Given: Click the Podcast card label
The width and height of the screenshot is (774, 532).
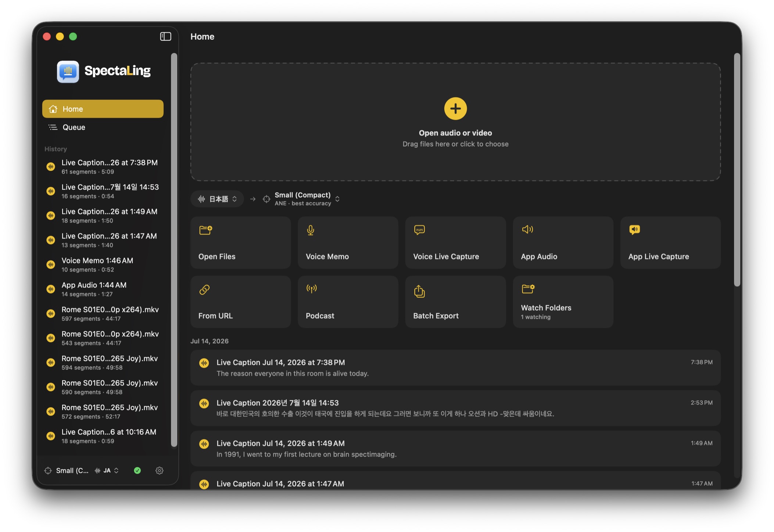Looking at the screenshot, I should tap(320, 316).
